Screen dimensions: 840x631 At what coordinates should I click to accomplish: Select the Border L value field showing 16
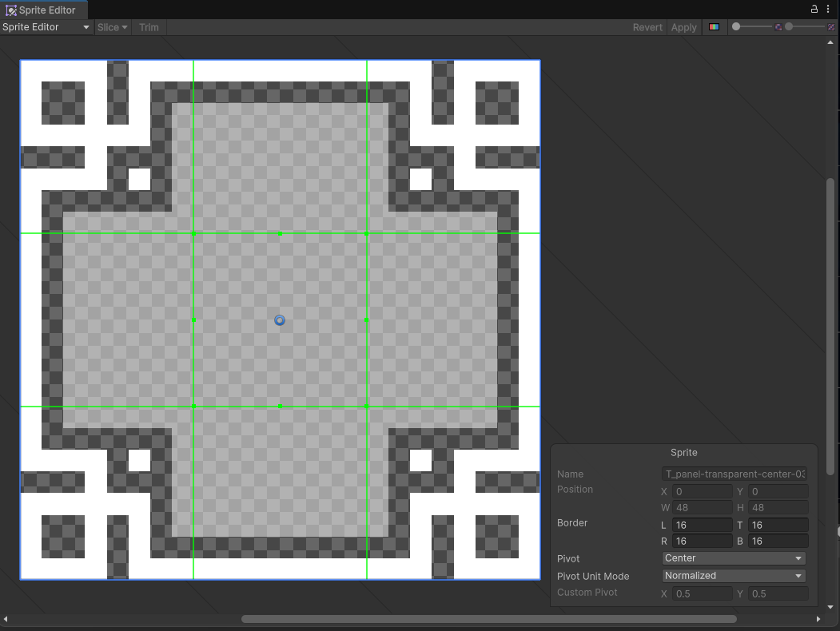(x=702, y=525)
